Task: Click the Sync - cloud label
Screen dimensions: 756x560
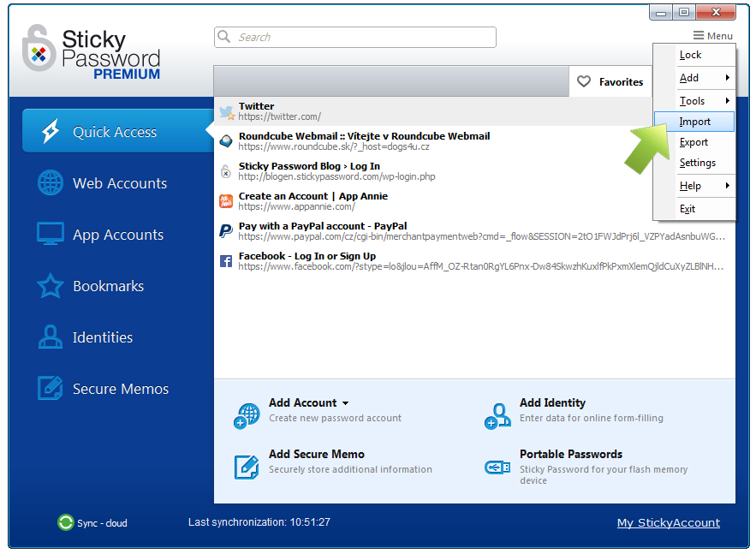Action: pos(102,523)
